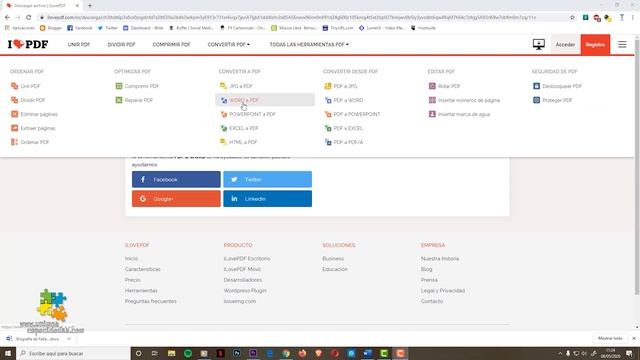This screenshot has width=640, height=360.
Task: Open the downloaded docx file in downloads bar
Action: (33, 339)
